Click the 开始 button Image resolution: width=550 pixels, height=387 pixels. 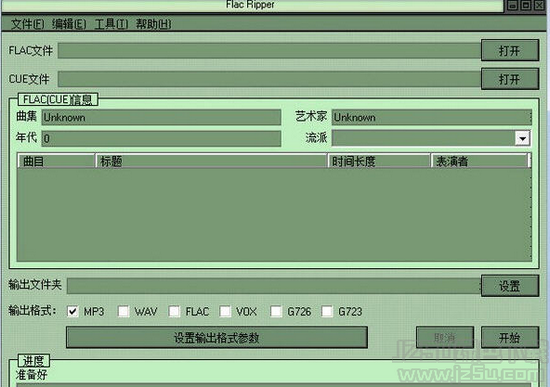point(510,338)
